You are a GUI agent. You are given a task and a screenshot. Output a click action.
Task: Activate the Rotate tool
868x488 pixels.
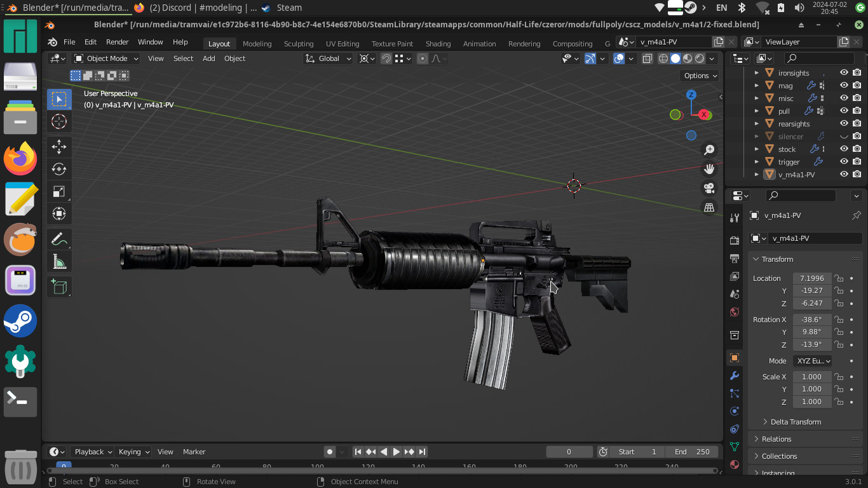coord(58,169)
